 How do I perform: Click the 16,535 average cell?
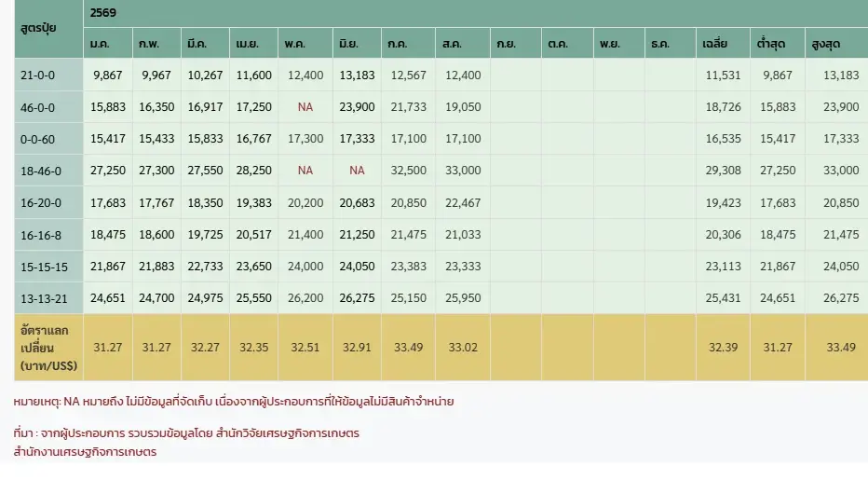click(723, 139)
